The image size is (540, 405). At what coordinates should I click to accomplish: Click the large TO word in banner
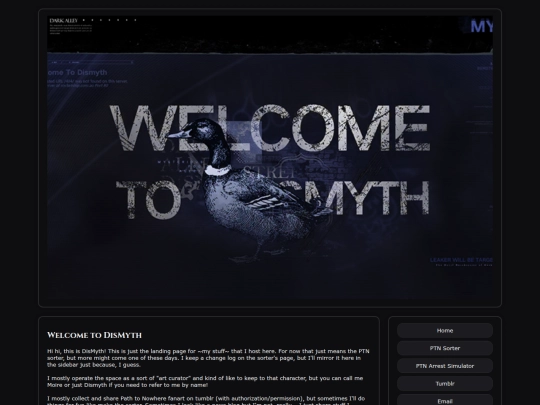[x=149, y=200]
